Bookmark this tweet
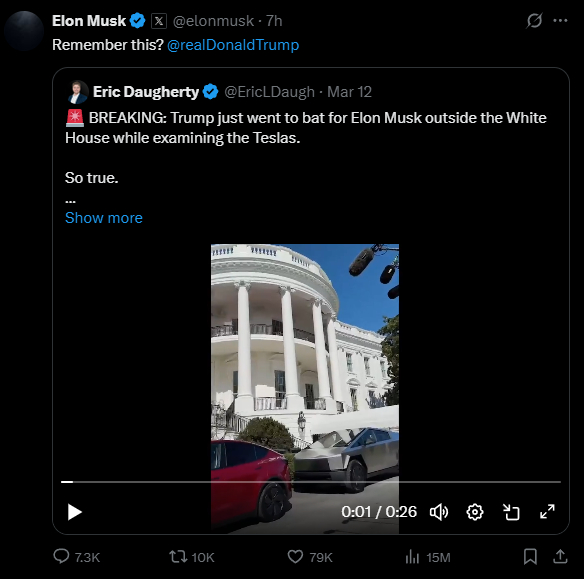 coord(530,557)
